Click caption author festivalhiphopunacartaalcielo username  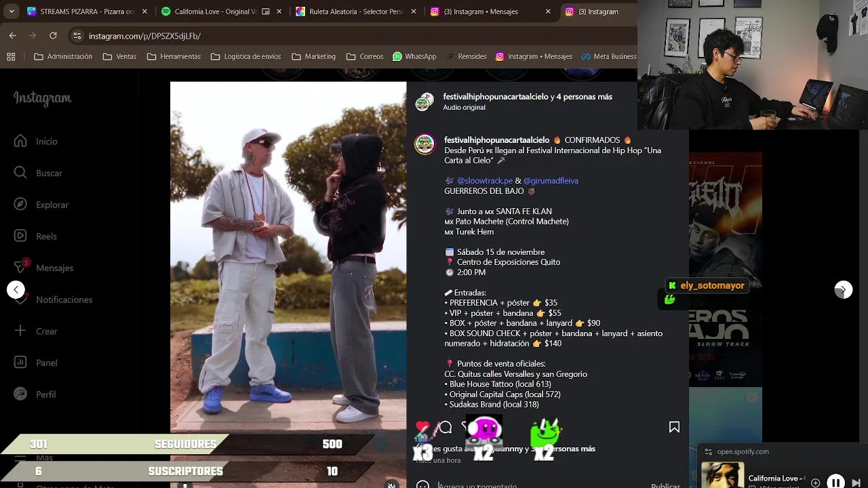(496, 140)
